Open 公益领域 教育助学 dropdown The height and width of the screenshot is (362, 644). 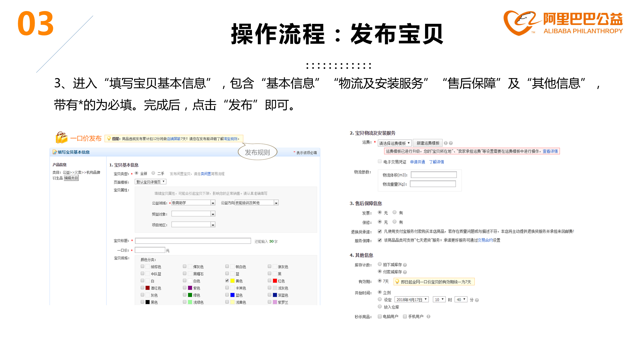tap(193, 203)
